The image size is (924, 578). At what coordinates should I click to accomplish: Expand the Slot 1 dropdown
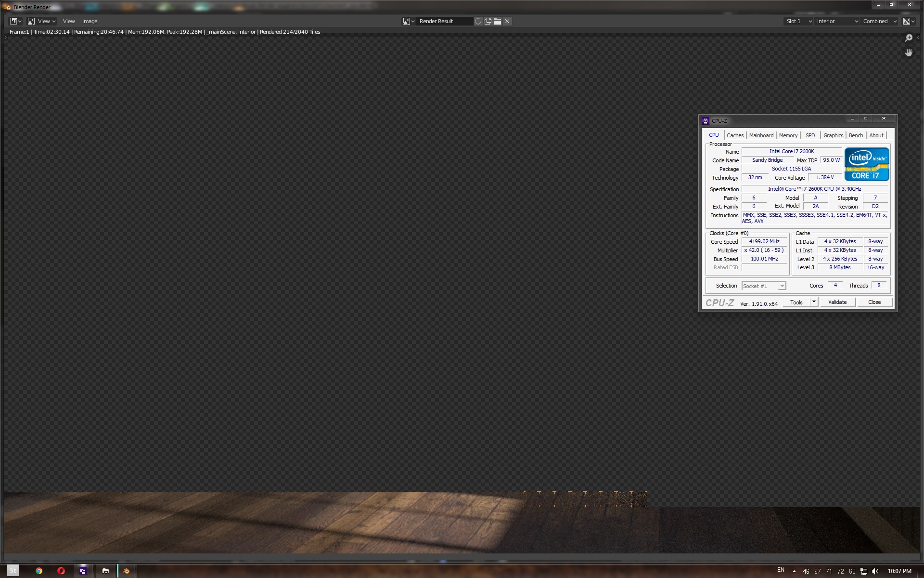[798, 21]
